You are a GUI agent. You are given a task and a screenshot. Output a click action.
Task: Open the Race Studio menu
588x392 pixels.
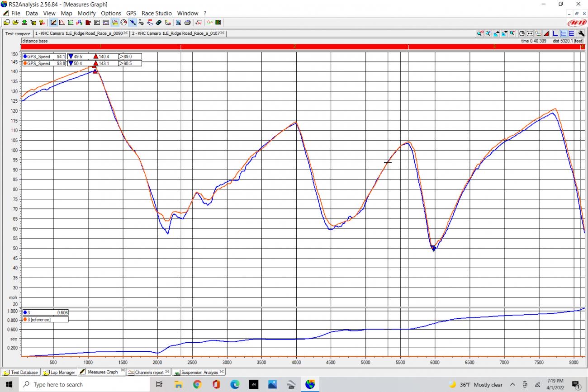(x=156, y=13)
